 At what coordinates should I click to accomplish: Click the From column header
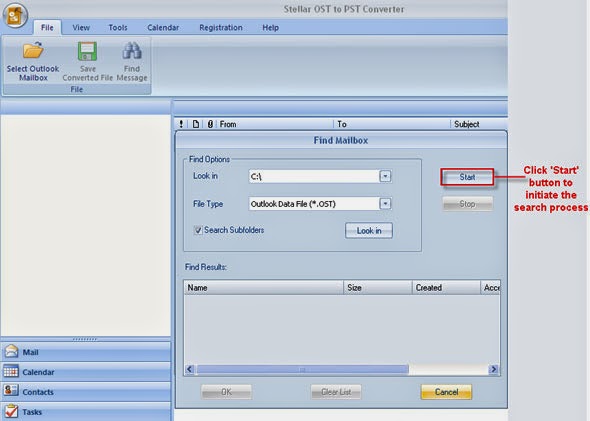click(274, 124)
